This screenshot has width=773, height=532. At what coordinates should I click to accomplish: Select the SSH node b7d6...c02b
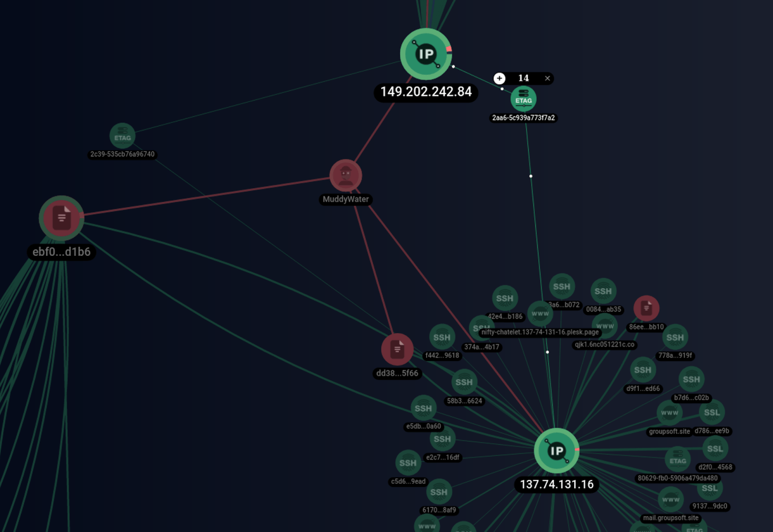click(691, 379)
